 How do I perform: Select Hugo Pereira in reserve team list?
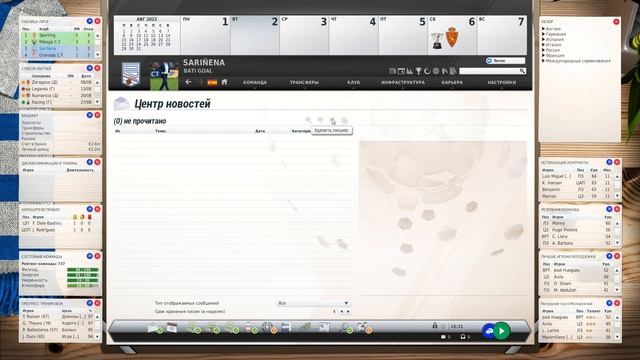click(x=577, y=230)
